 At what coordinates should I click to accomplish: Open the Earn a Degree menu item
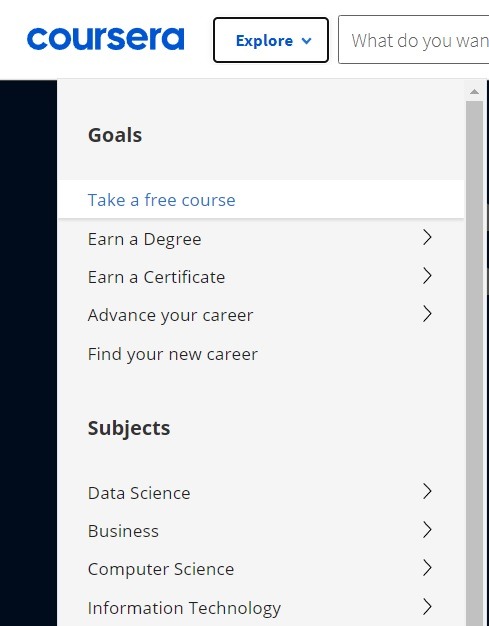coord(261,239)
